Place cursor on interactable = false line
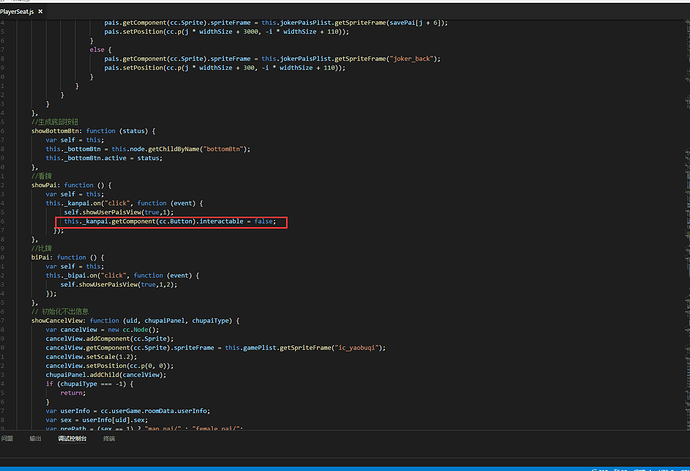Screen dimensions: 690x471 tap(170, 221)
